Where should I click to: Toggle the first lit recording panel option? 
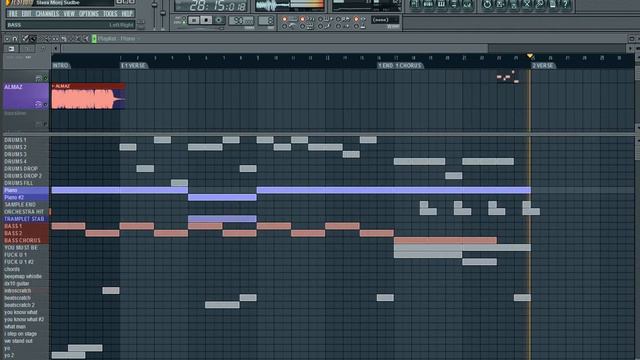pyautogui.click(x=285, y=19)
